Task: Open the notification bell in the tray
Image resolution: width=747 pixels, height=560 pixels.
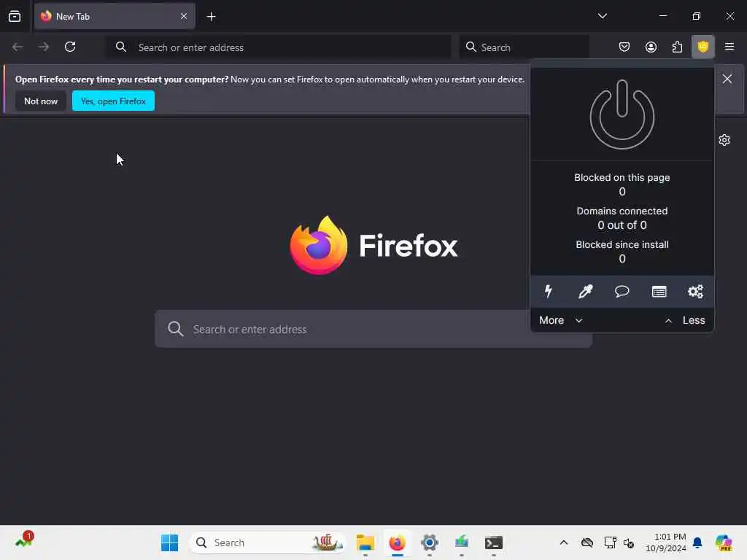Action: 697,542
